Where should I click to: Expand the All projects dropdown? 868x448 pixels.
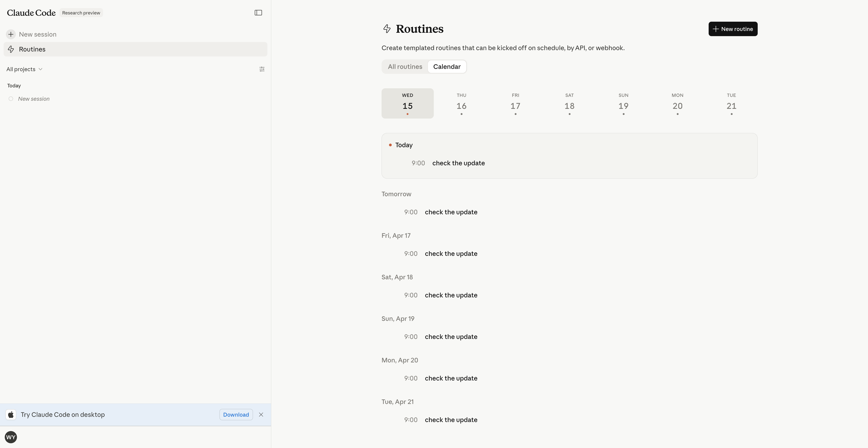(24, 69)
